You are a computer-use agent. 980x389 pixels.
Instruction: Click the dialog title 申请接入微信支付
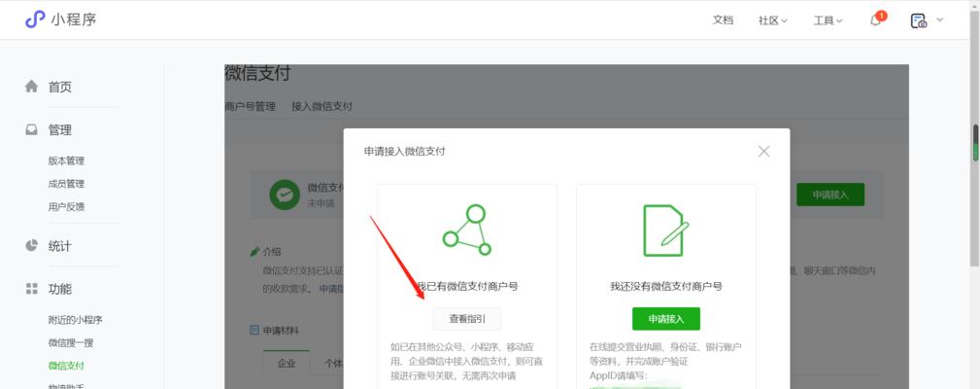(404, 152)
